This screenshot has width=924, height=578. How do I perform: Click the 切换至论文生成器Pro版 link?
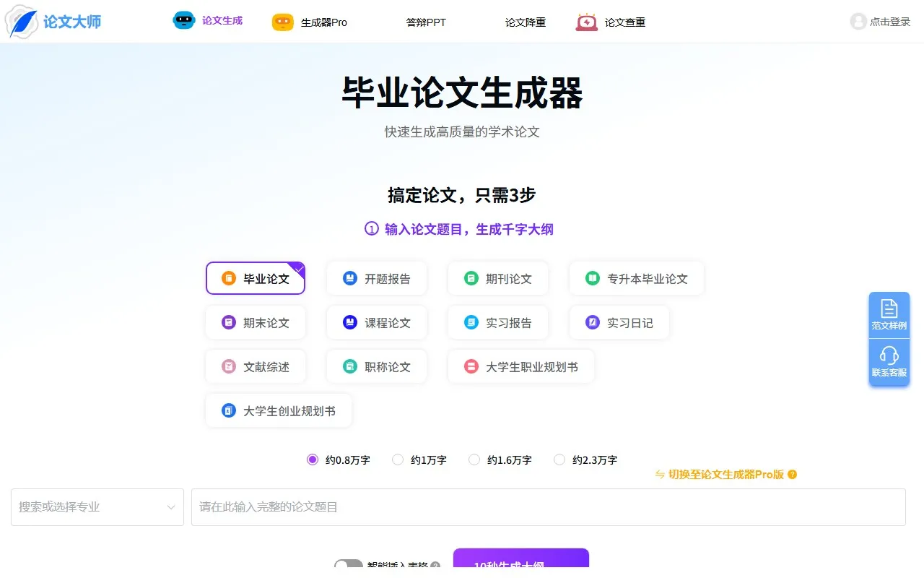pyautogui.click(x=724, y=475)
